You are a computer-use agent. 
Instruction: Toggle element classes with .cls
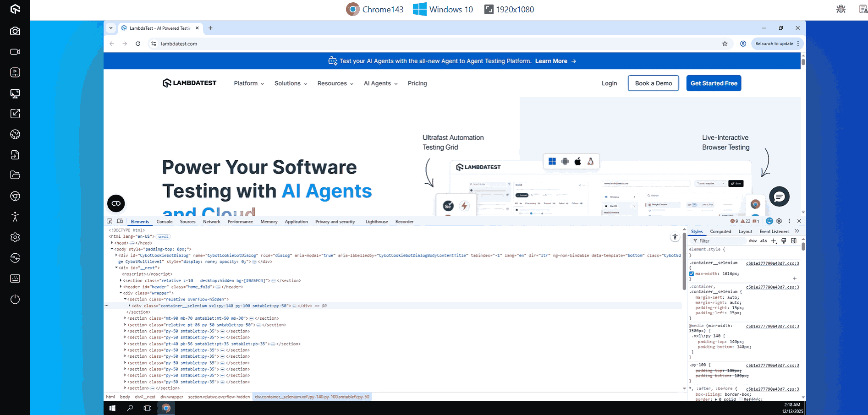pos(764,241)
